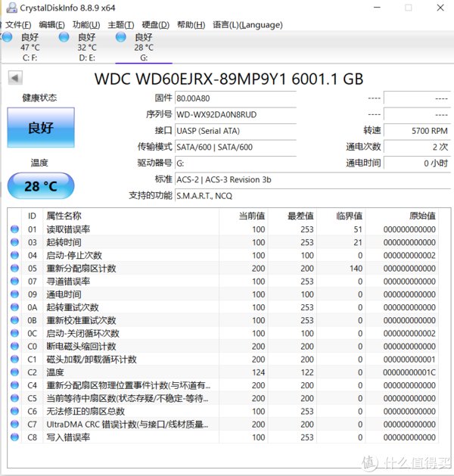The image size is (454, 476).
Task: Click status dot for C1 磁头加载/卸载循环计数
Action: (x=14, y=359)
